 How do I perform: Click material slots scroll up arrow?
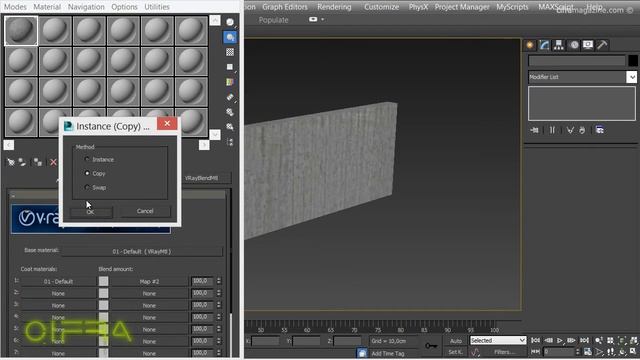tap(215, 20)
